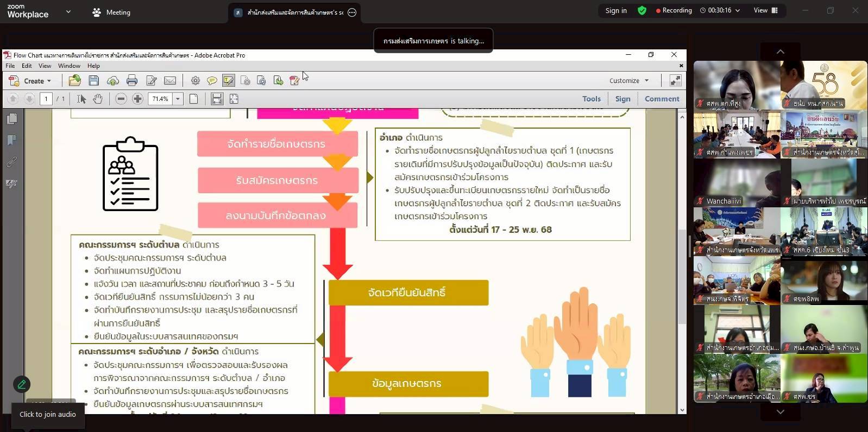
Task: Open the Comment pane tab
Action: point(662,99)
